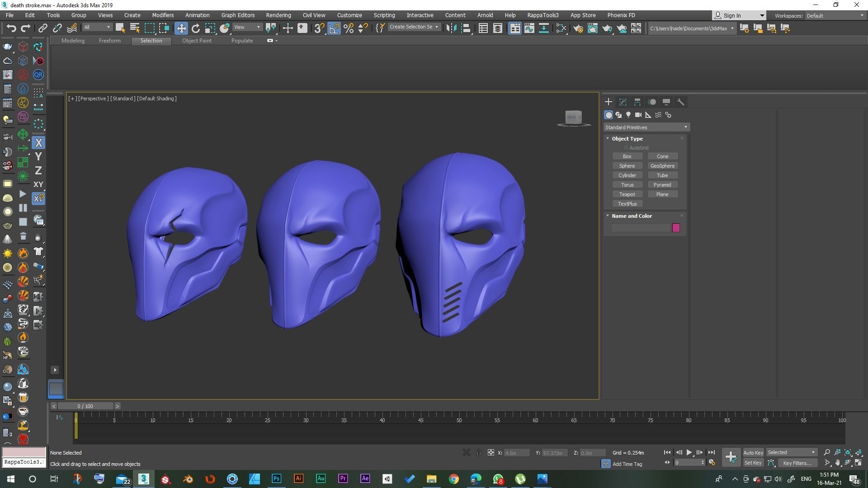The height and width of the screenshot is (488, 868).
Task: Activate the Select Object tool
Action: pos(120,28)
